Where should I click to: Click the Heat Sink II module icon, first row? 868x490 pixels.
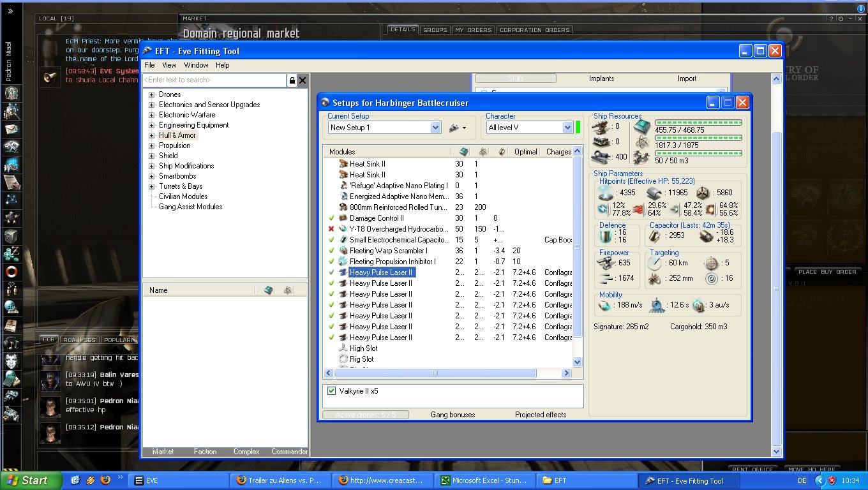click(x=343, y=164)
